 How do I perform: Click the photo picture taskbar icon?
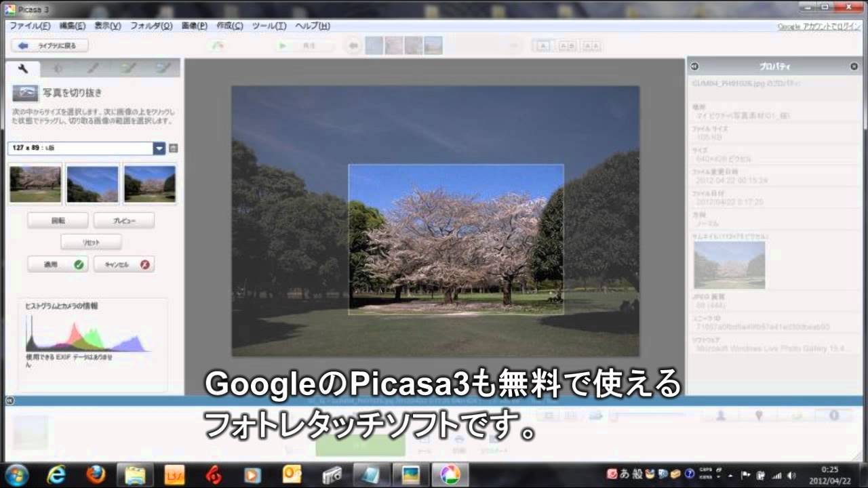(411, 475)
